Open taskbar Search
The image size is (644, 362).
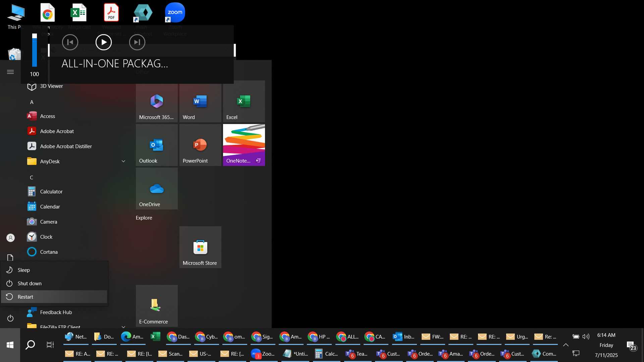(x=30, y=345)
